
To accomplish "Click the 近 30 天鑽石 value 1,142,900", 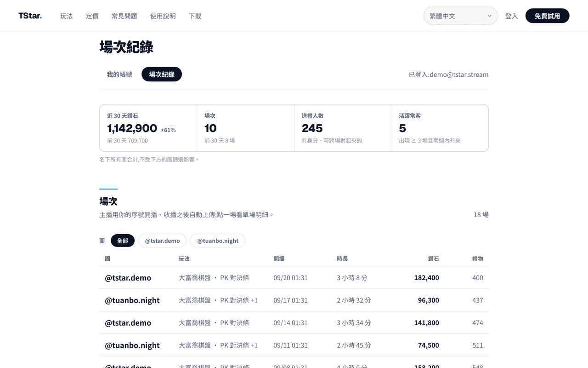I will click(x=132, y=128).
